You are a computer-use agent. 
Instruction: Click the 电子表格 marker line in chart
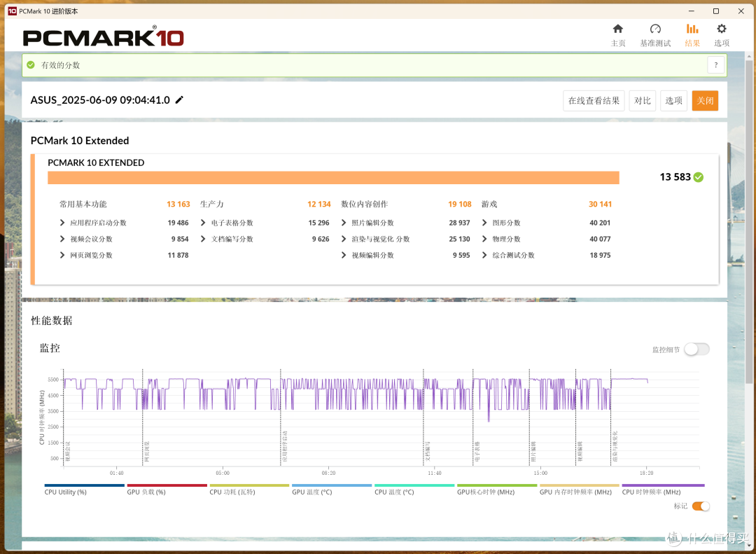(473, 418)
